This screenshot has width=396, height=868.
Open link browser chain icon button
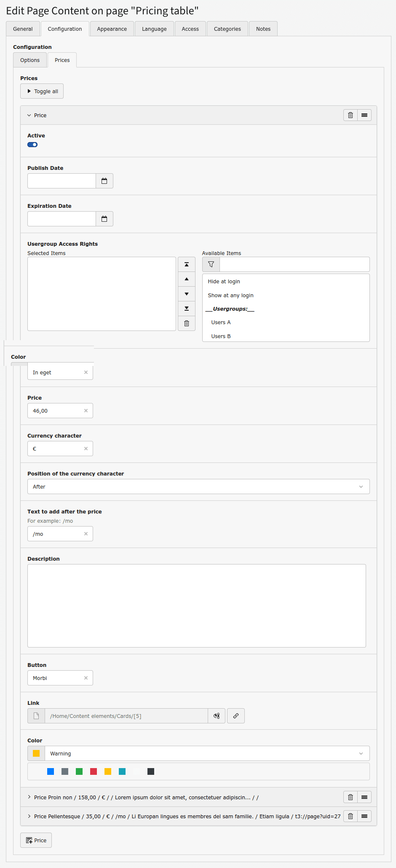click(236, 716)
